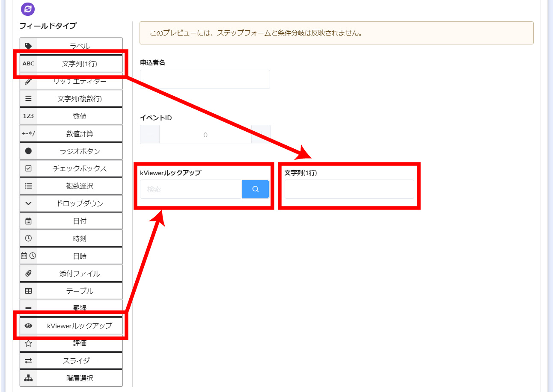Click the applicant name input box
This screenshot has height=392, width=553.
point(205,79)
